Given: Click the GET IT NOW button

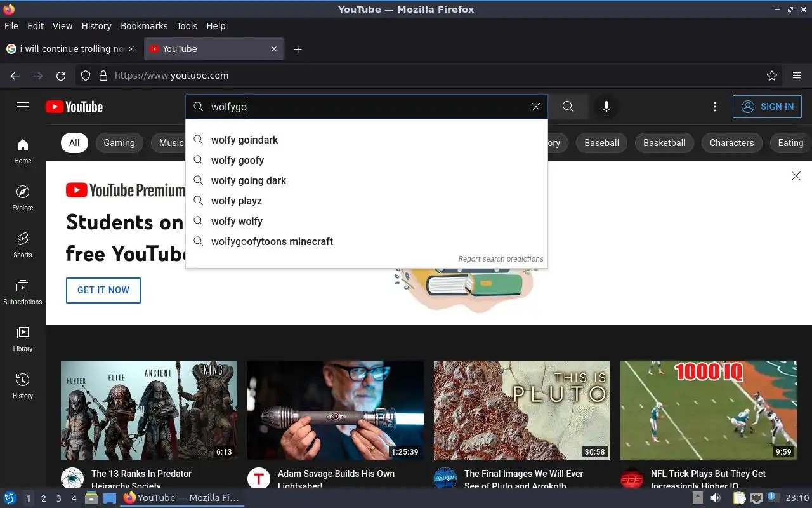Looking at the screenshot, I should (x=103, y=290).
